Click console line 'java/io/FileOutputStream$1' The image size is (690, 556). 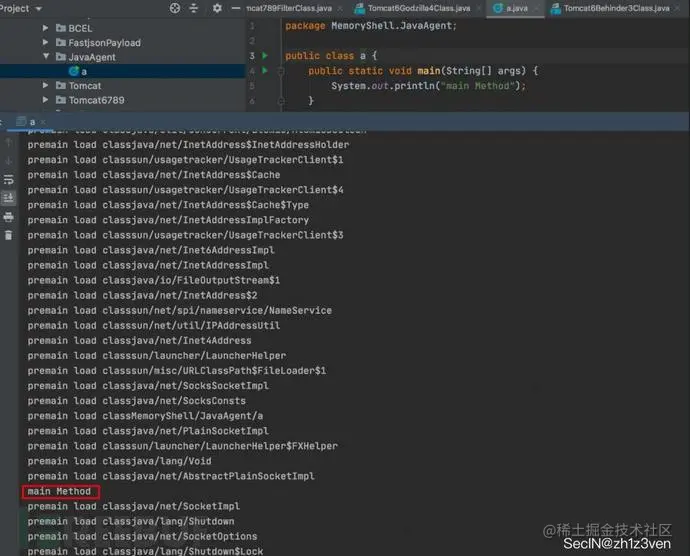(154, 280)
